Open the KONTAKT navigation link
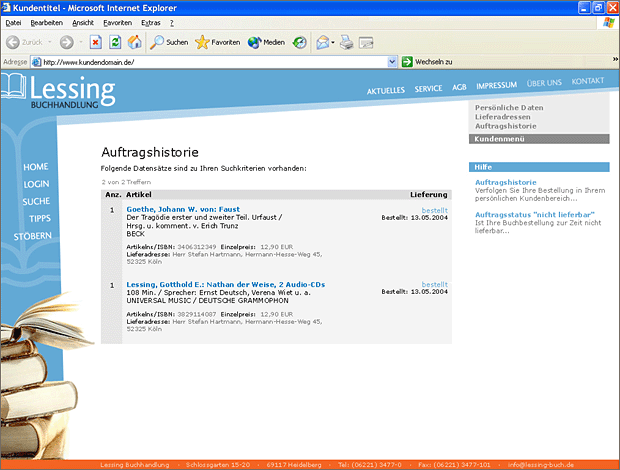Image resolution: width=620 pixels, height=470 pixels. (x=588, y=81)
